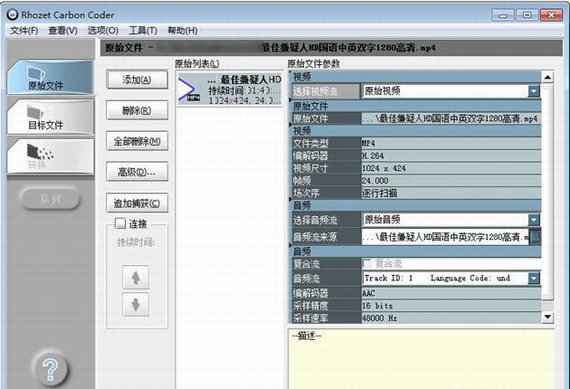
Task: Collapse the top 视频 section header
Action: [415, 77]
